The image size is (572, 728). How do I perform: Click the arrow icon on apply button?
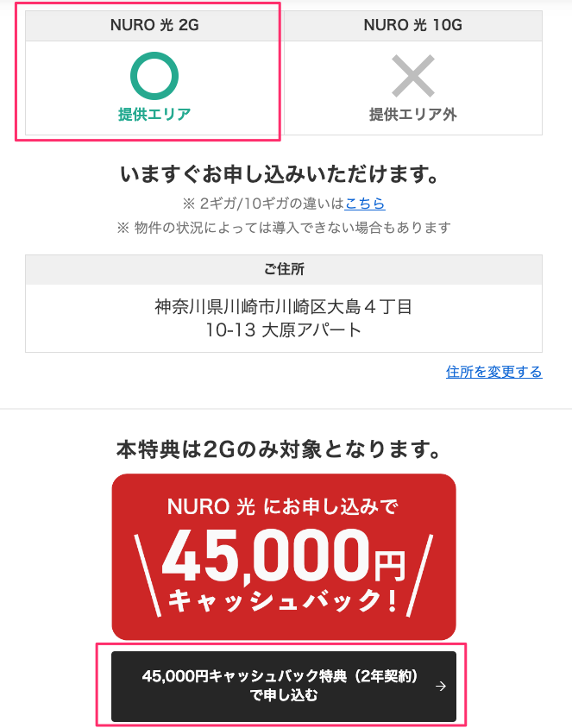click(x=441, y=686)
